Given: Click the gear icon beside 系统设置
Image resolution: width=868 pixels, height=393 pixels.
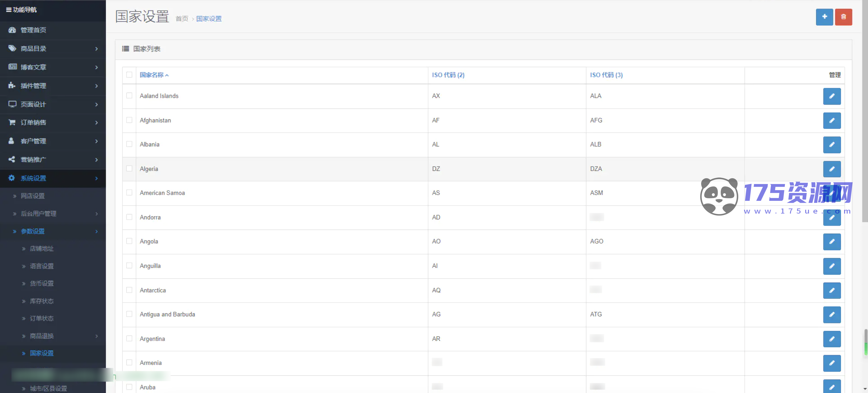Looking at the screenshot, I should click(x=11, y=178).
